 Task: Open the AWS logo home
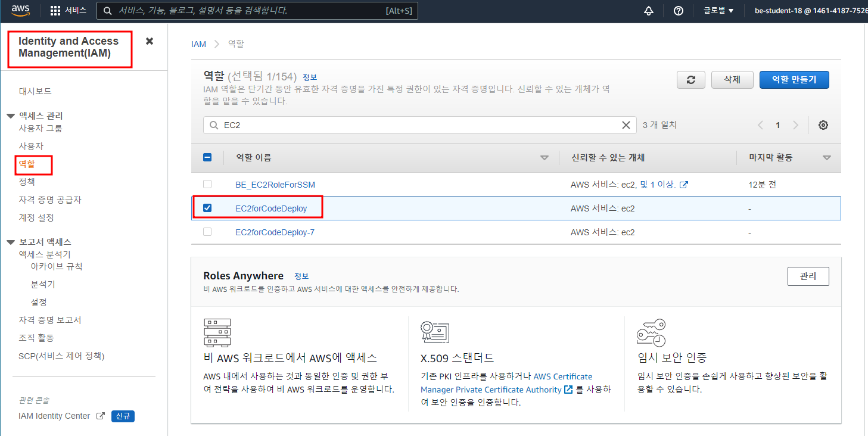tap(20, 10)
